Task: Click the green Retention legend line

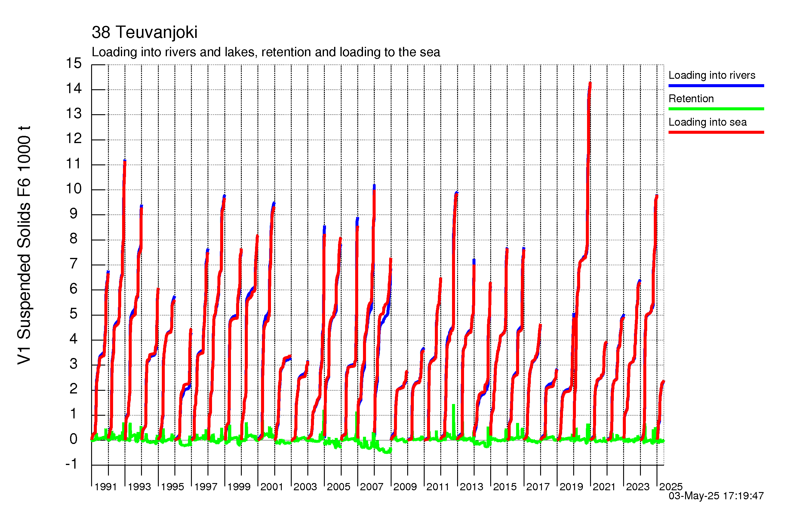Action: (716, 109)
